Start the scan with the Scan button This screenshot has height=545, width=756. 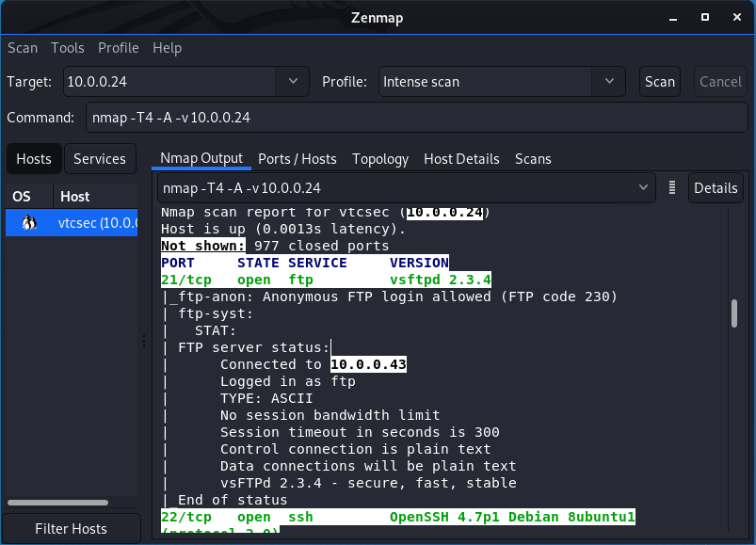click(x=660, y=82)
